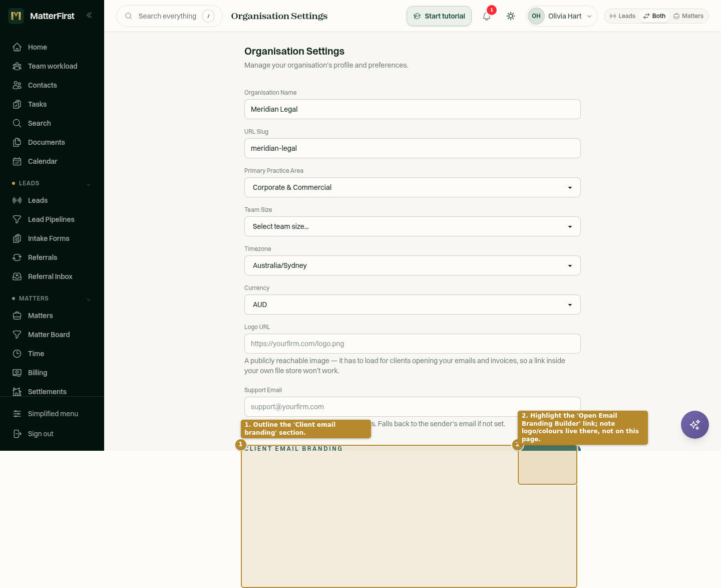Go to Contacts in sidebar

[x=52, y=85]
